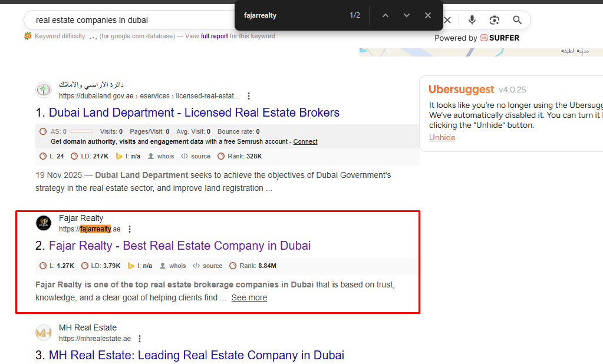Open more options for dubailand.gov.ae result

point(249,96)
